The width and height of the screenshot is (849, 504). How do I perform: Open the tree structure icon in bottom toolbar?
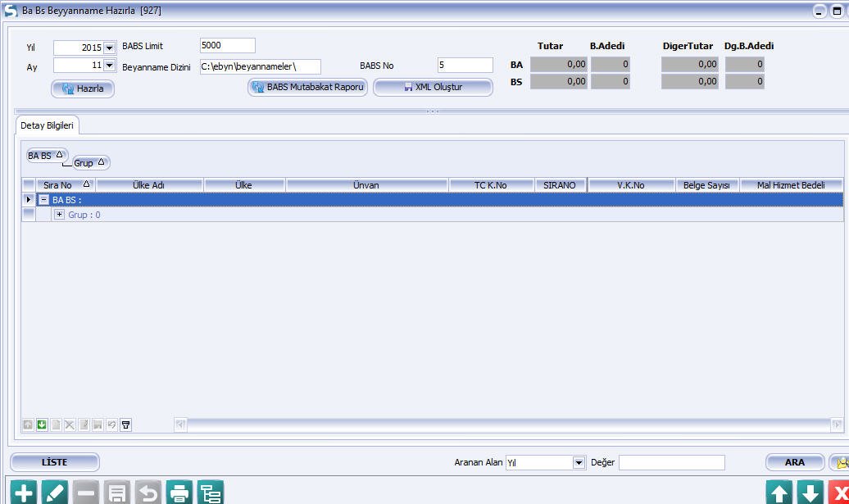[x=211, y=493]
